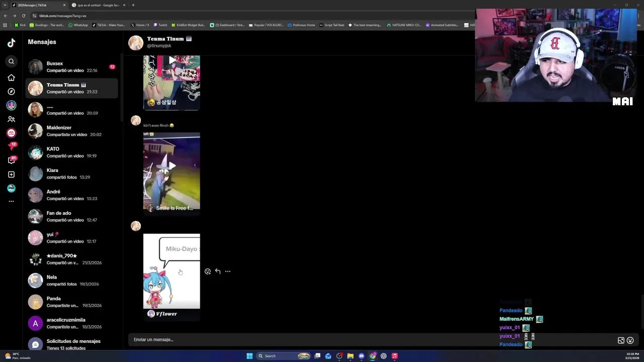Open ChatGPT icon on the taskbar
644x362 pixels.
tap(383, 356)
